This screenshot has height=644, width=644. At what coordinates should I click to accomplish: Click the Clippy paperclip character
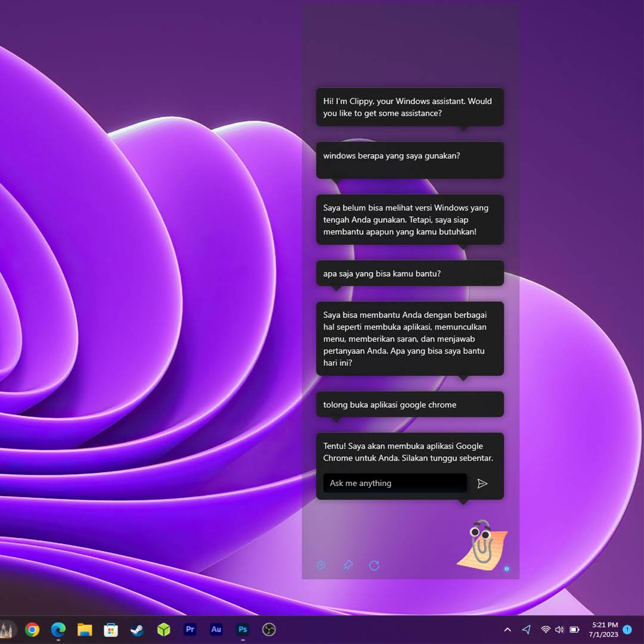tap(482, 544)
